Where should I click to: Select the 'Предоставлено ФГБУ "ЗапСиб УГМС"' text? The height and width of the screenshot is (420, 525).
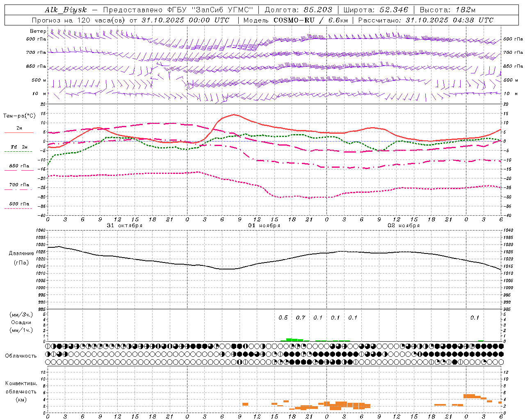[178, 10]
